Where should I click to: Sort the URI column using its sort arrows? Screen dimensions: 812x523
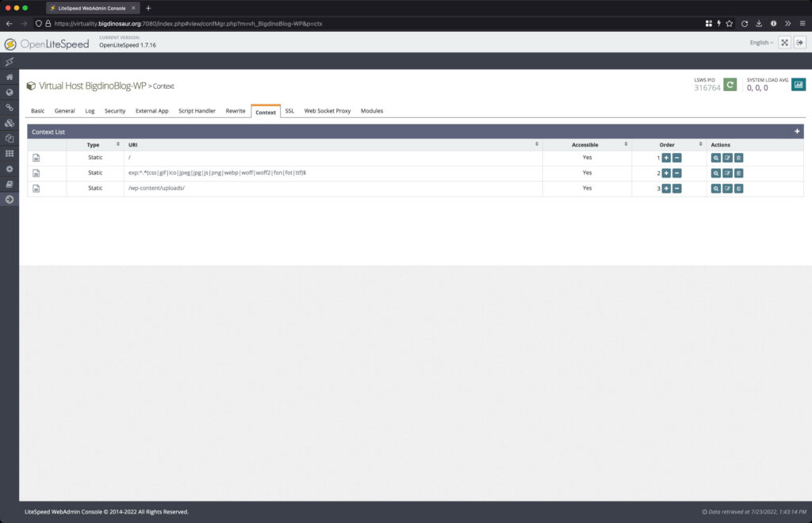point(537,144)
